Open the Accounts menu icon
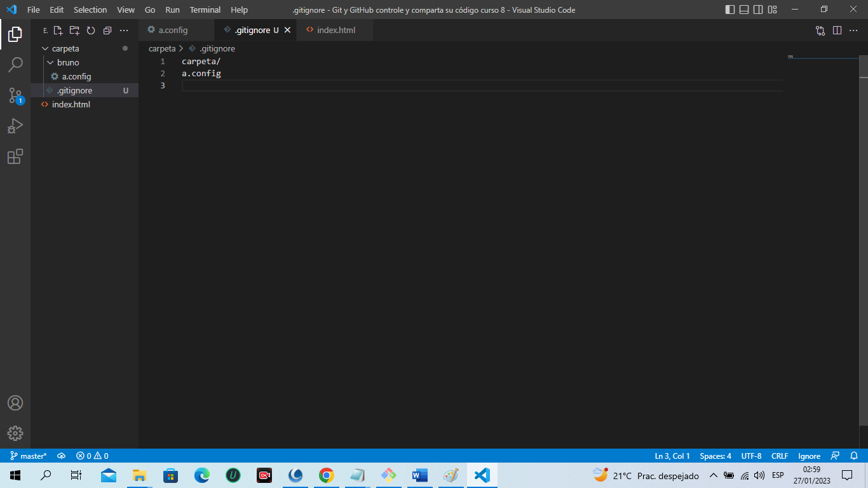The width and height of the screenshot is (868, 488). click(15, 403)
